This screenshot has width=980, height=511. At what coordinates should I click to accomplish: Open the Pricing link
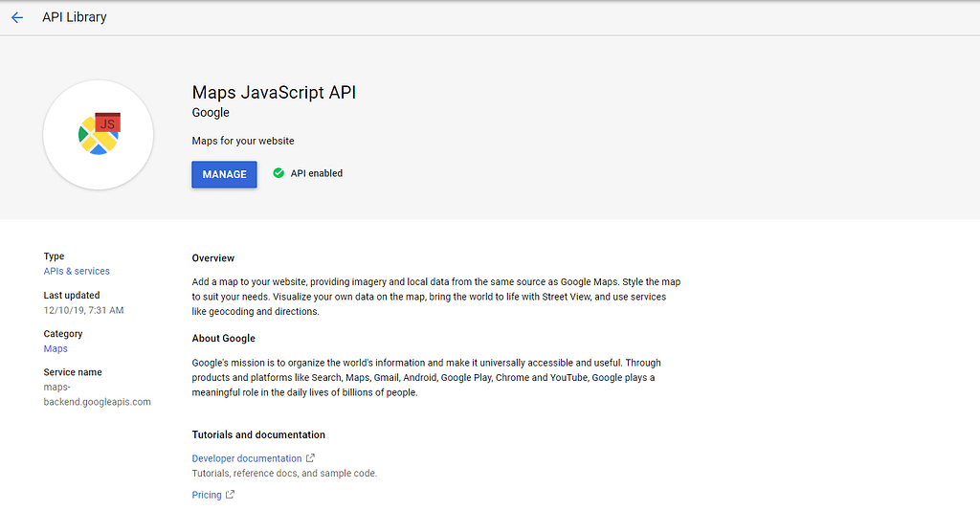[207, 495]
